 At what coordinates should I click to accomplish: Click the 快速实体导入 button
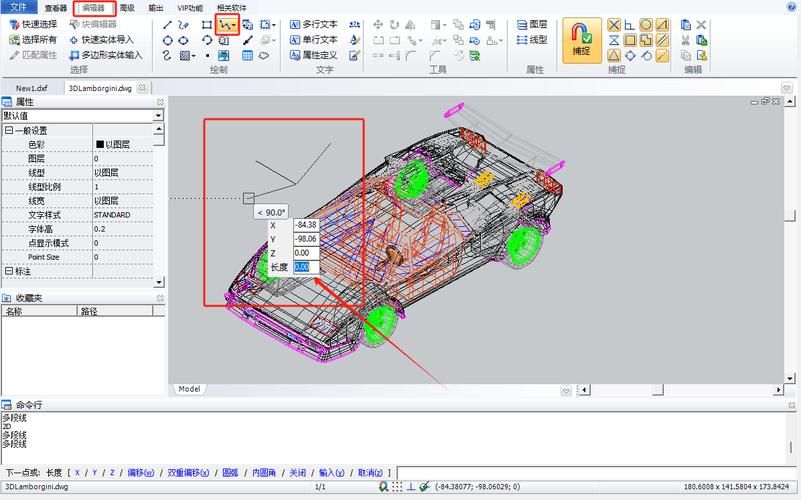[101, 40]
